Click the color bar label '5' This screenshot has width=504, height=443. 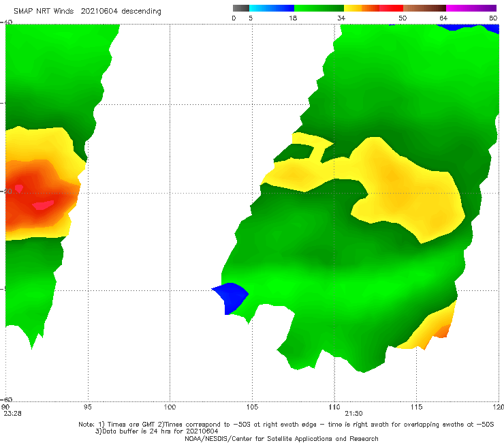coord(251,18)
